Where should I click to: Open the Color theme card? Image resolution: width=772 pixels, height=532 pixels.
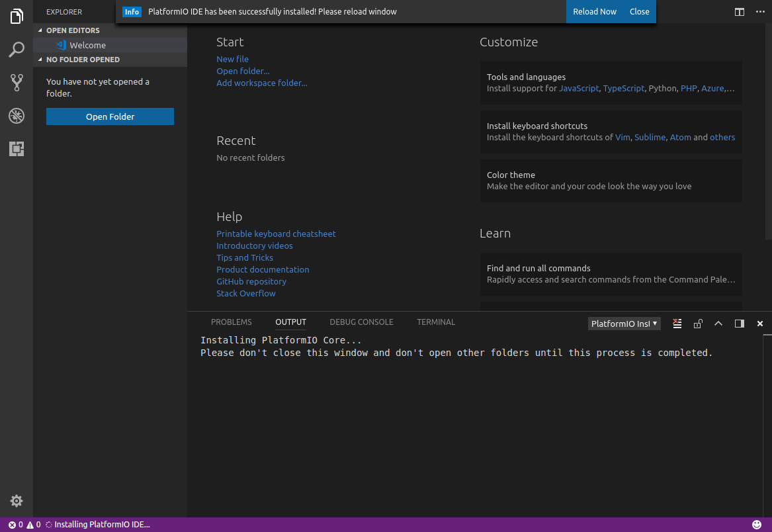tap(611, 181)
